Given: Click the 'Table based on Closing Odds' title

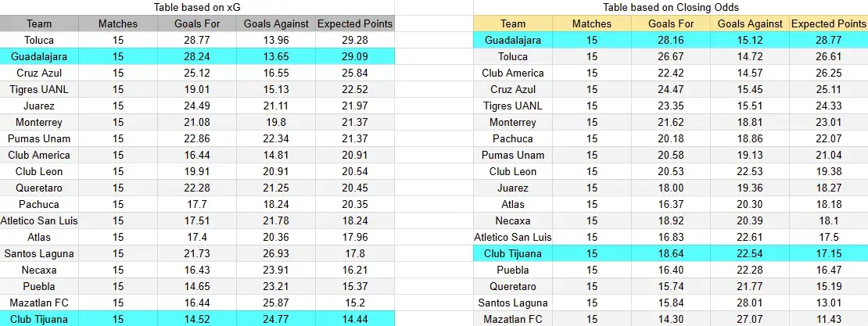Looking at the screenshot, I should coord(670,7).
